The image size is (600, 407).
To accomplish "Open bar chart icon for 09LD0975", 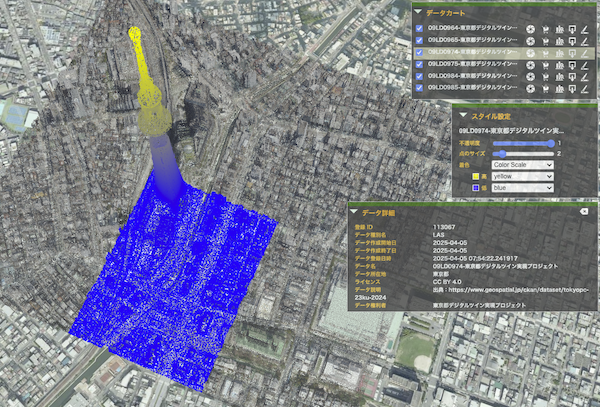I will [x=559, y=65].
